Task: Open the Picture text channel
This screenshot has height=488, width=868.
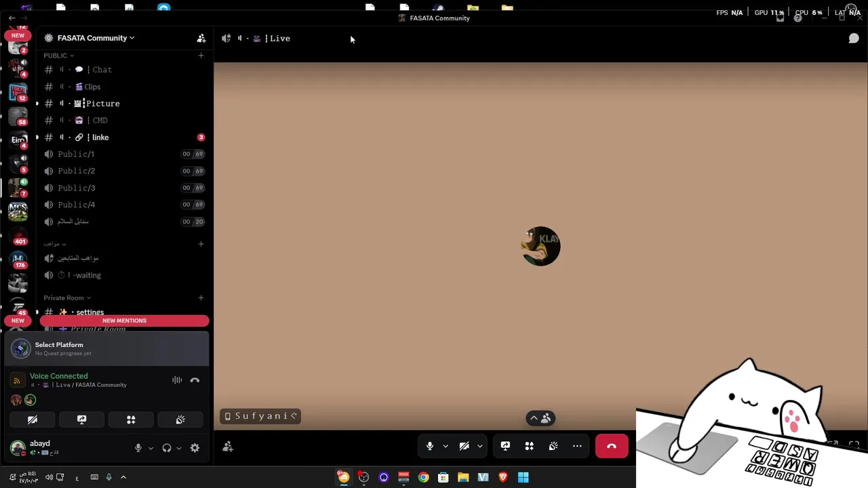Action: click(x=124, y=104)
